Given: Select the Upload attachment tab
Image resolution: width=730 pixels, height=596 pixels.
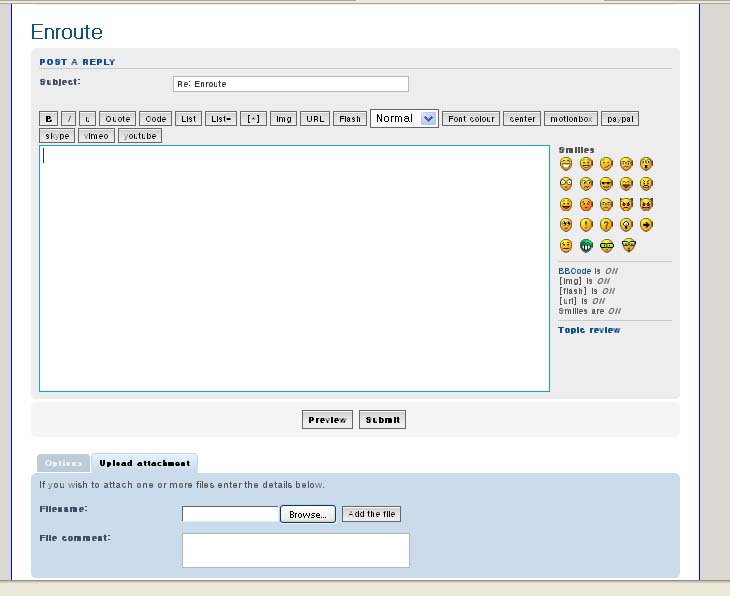Looking at the screenshot, I should tap(144, 464).
